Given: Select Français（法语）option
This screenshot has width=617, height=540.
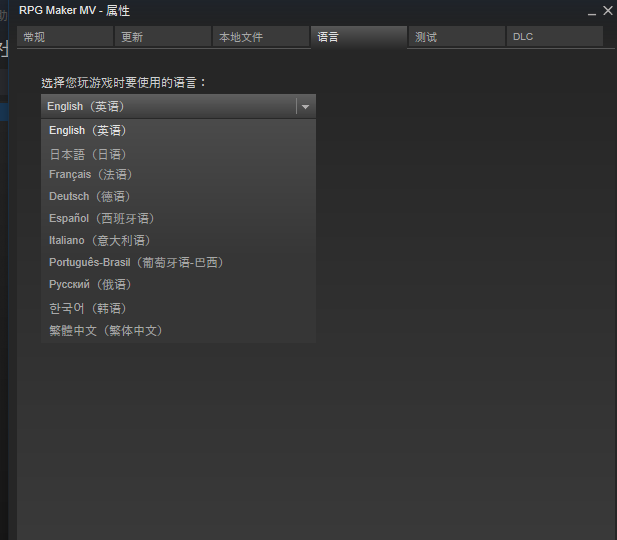Looking at the screenshot, I should click(178, 174).
